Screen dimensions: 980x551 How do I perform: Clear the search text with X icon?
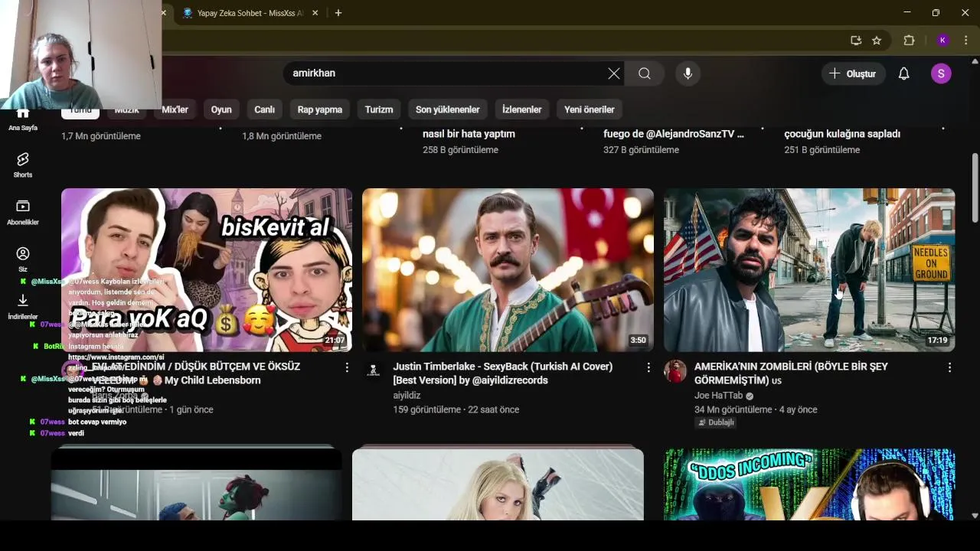tap(614, 73)
